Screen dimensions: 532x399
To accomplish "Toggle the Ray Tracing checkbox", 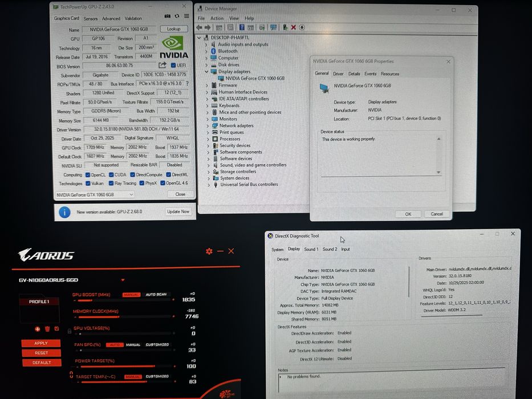I will (111, 183).
